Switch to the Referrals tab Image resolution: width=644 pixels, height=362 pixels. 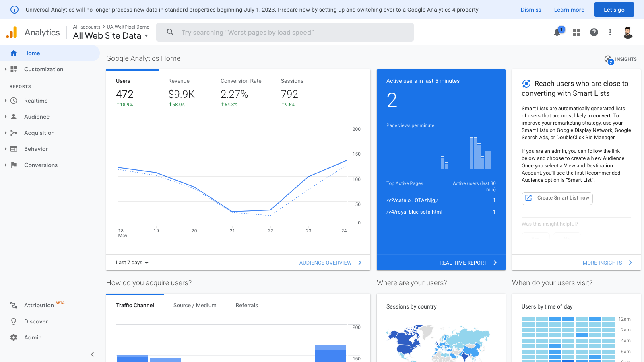[x=247, y=305]
